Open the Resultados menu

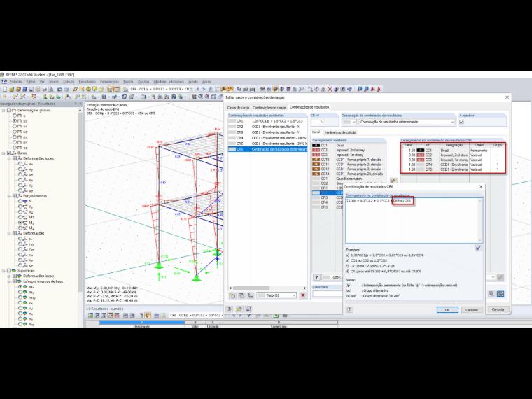(x=87, y=82)
